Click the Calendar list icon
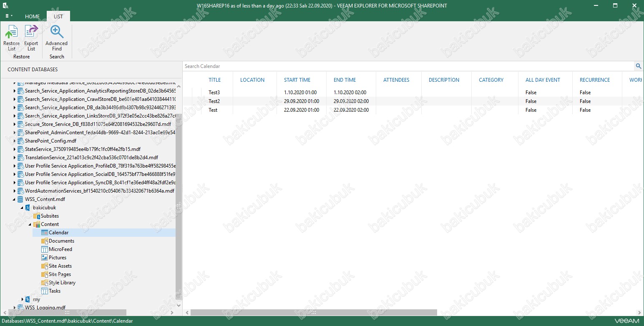The image size is (644, 326). pyautogui.click(x=45, y=232)
